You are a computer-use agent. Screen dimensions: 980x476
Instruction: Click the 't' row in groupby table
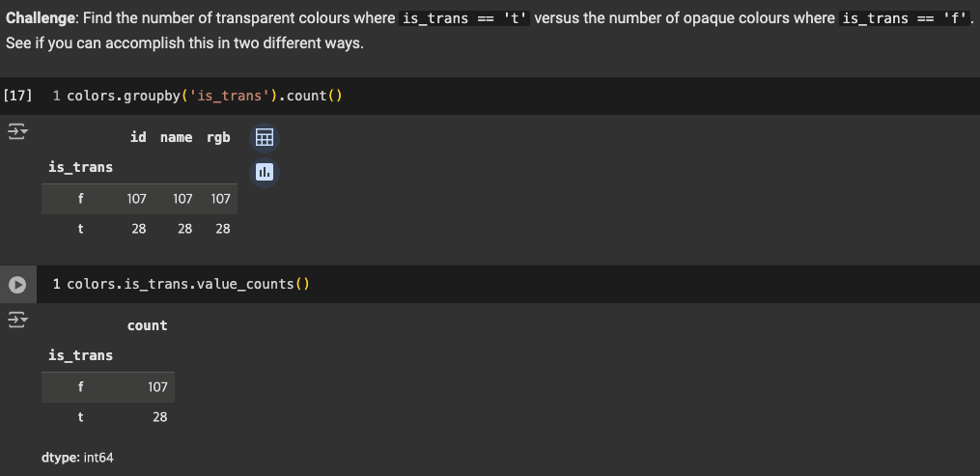click(139, 229)
